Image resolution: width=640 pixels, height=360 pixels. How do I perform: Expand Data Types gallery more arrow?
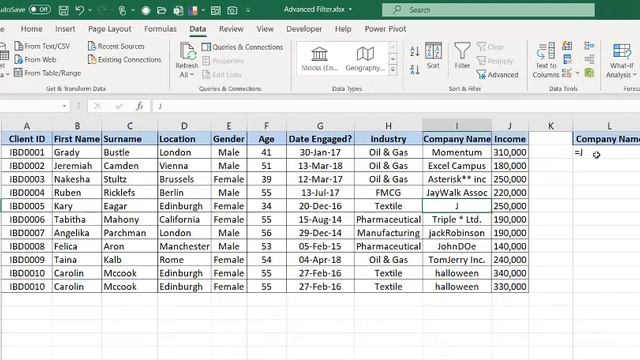click(x=393, y=71)
